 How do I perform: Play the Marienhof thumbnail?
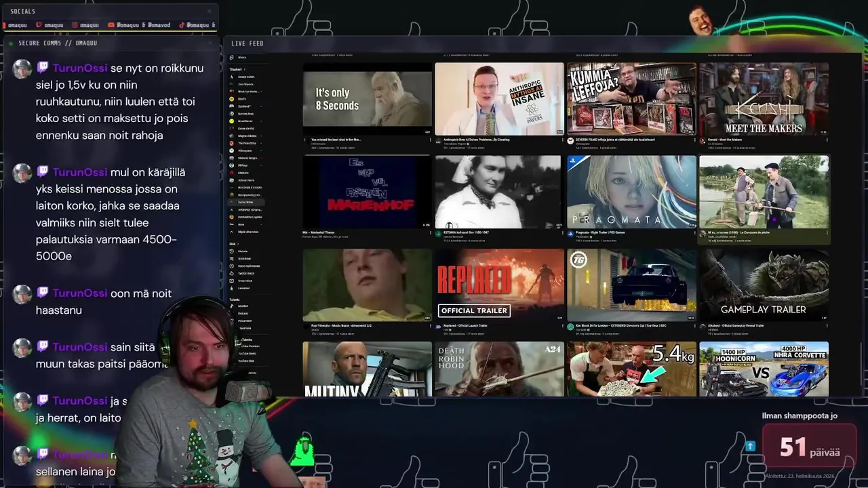(367, 192)
